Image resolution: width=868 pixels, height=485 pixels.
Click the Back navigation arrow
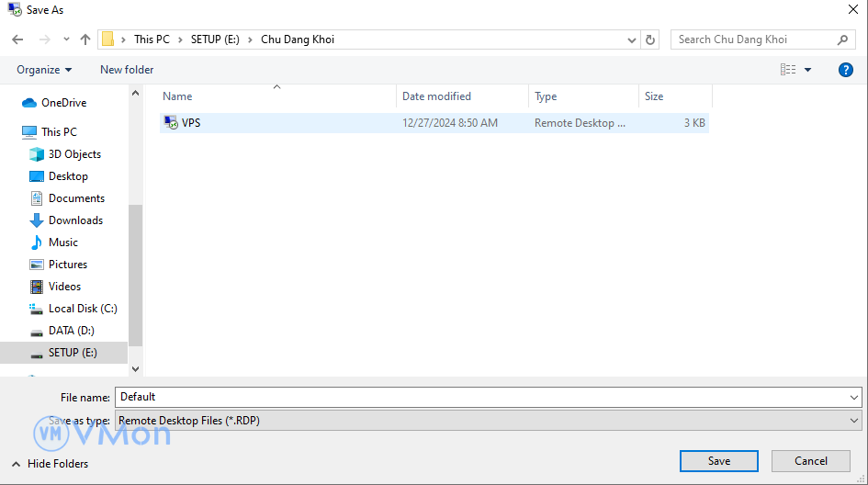[17, 39]
